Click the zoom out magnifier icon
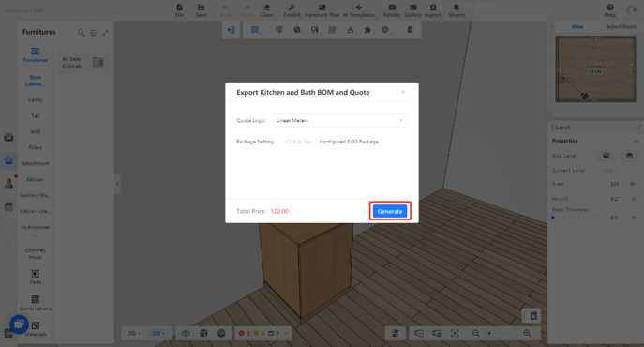Viewport: 644px width, 347px height. coord(476,334)
